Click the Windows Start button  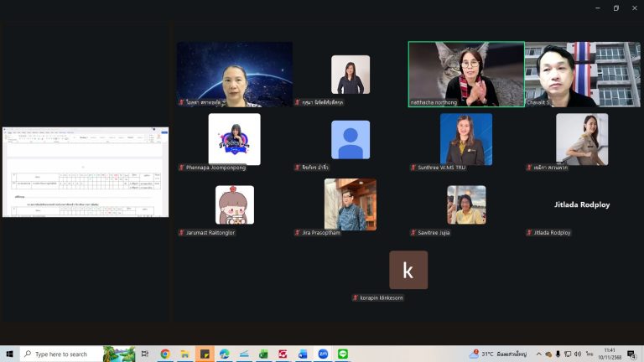point(9,354)
